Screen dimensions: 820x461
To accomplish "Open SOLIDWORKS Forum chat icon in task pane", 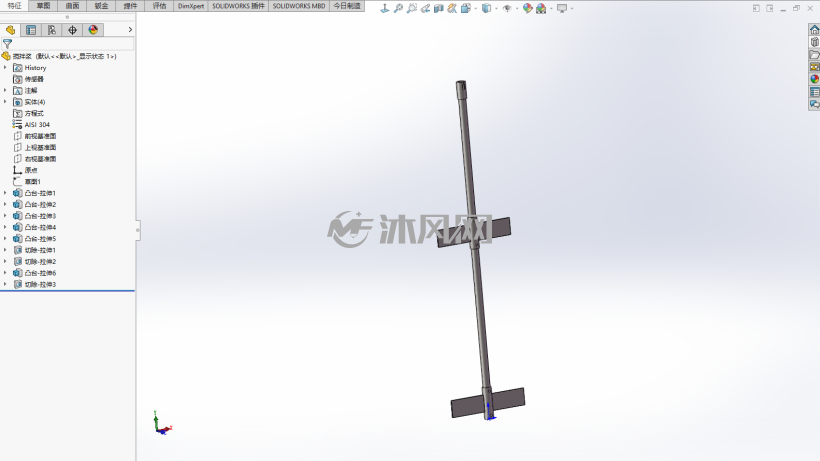I will coord(814,105).
